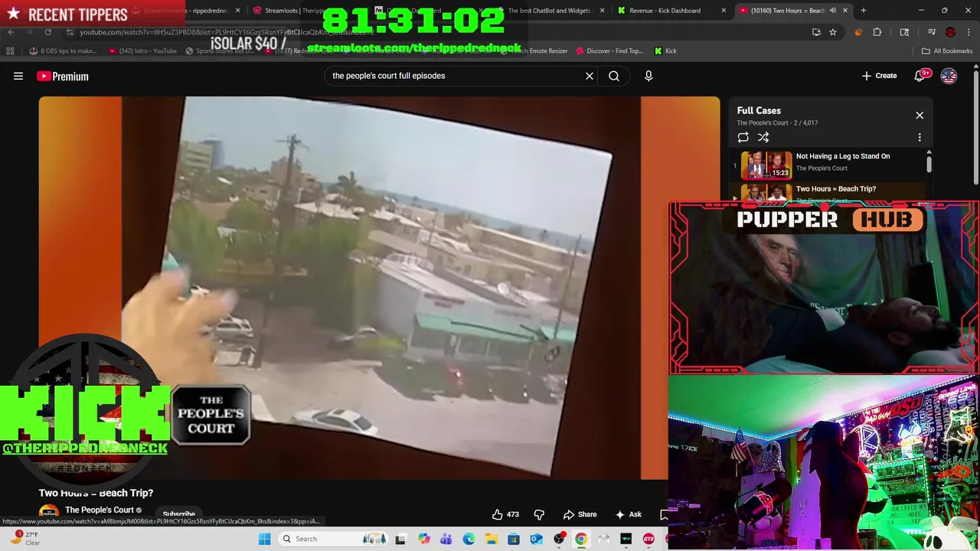Close the Revenue - Kick Dashboard tab
980x551 pixels.
click(x=724, y=11)
